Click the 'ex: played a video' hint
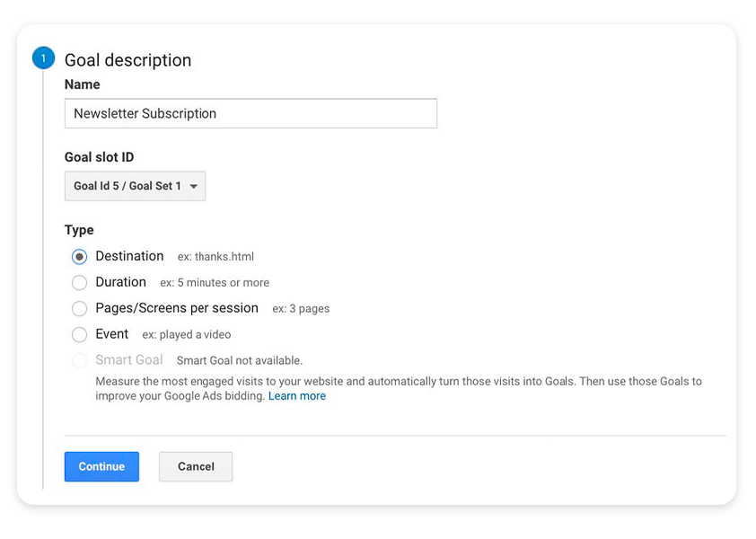Image resolution: width=756 pixels, height=539 pixels. 187,335
